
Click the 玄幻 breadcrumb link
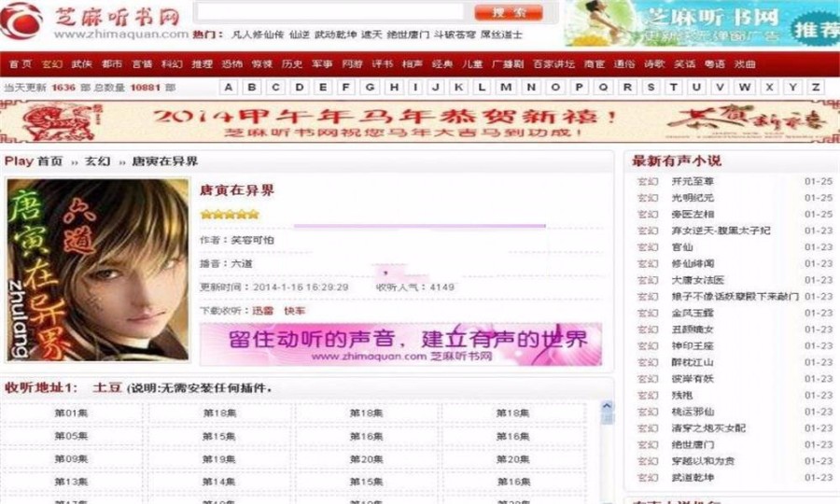97,161
